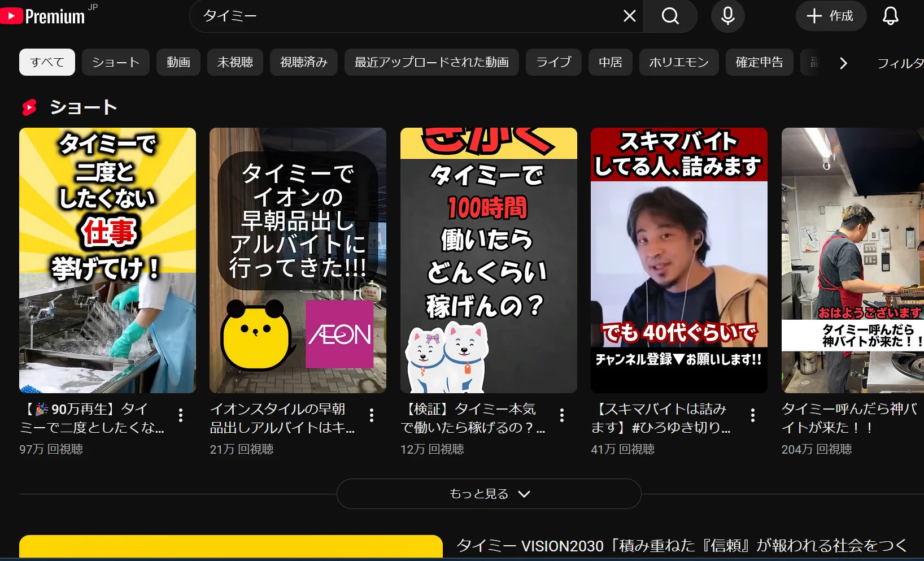Click the 21万 回視聴 view count
Image resolution: width=924 pixels, height=561 pixels.
pos(242,449)
